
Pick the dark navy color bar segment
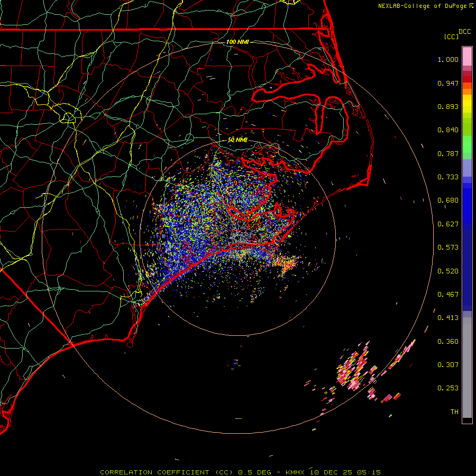[x=467, y=268]
